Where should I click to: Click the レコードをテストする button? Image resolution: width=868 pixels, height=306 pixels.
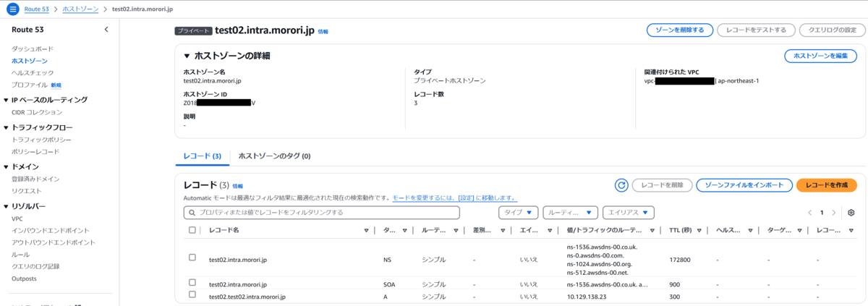(757, 30)
